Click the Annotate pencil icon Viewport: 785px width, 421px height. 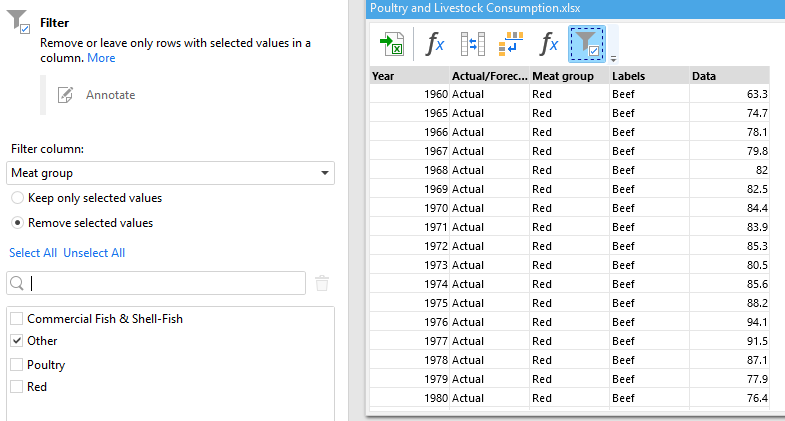pyautogui.click(x=66, y=95)
